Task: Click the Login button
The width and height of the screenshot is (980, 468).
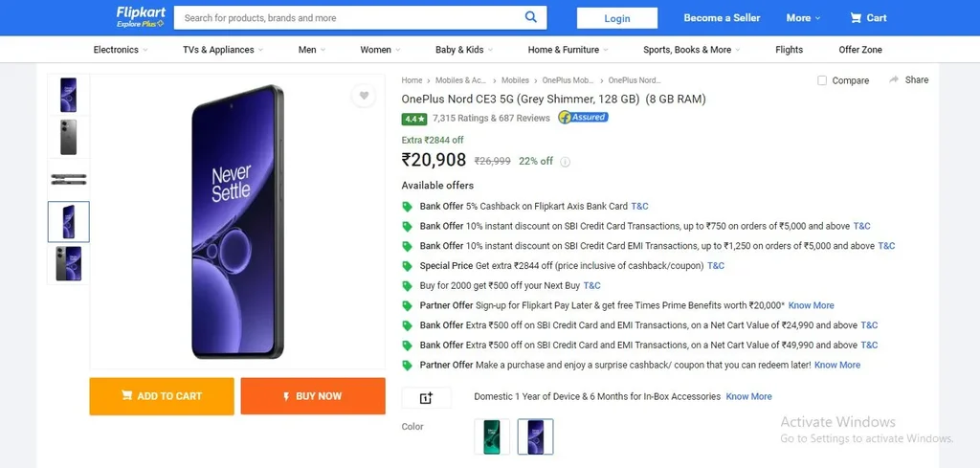Action: tap(617, 18)
